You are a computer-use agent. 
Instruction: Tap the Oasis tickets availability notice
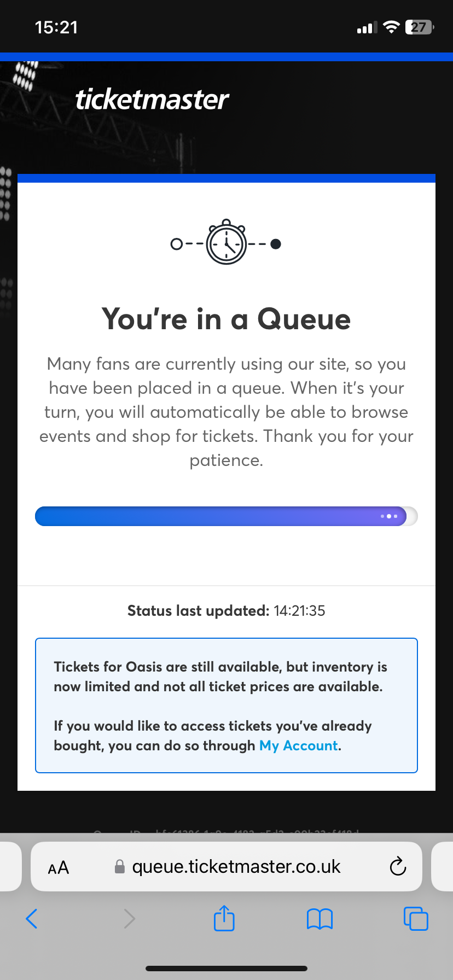(226, 705)
